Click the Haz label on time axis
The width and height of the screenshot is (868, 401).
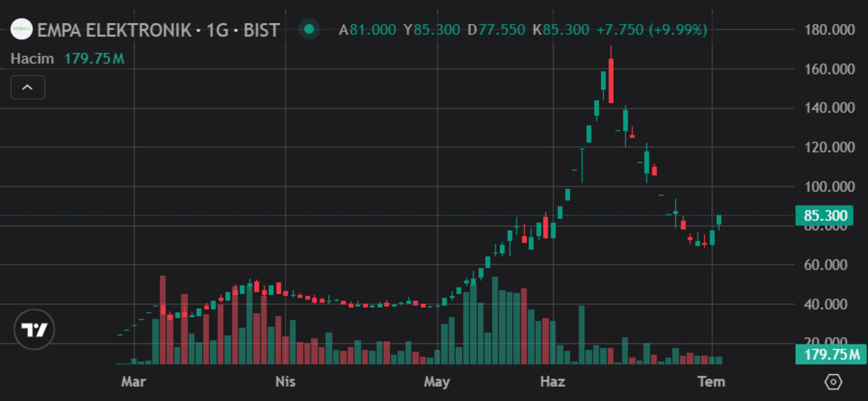pyautogui.click(x=553, y=381)
